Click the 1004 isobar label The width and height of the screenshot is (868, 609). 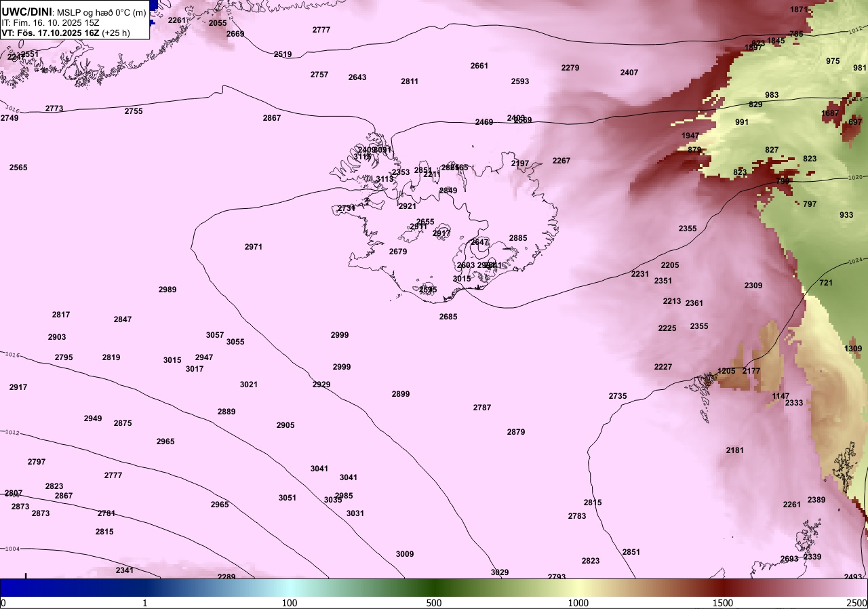coord(12,549)
